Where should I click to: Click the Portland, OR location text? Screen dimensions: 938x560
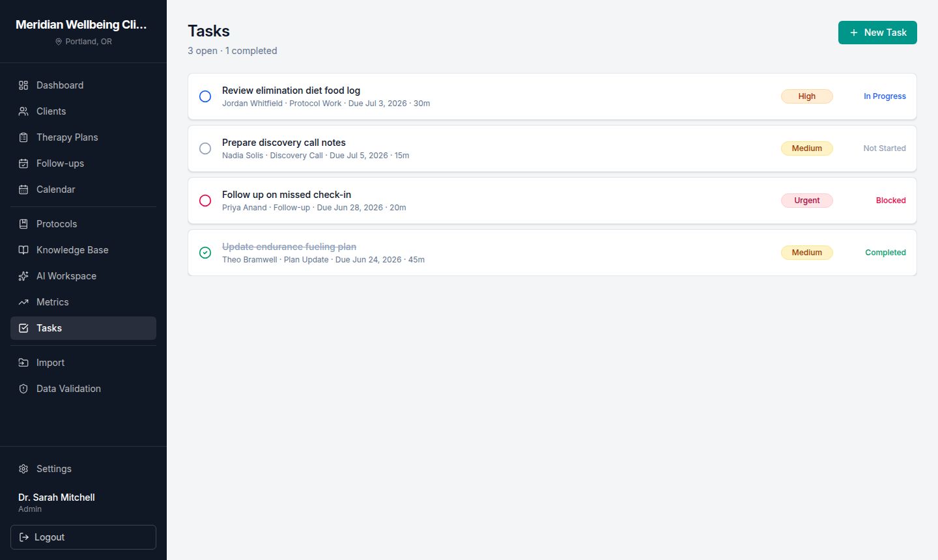coord(89,42)
